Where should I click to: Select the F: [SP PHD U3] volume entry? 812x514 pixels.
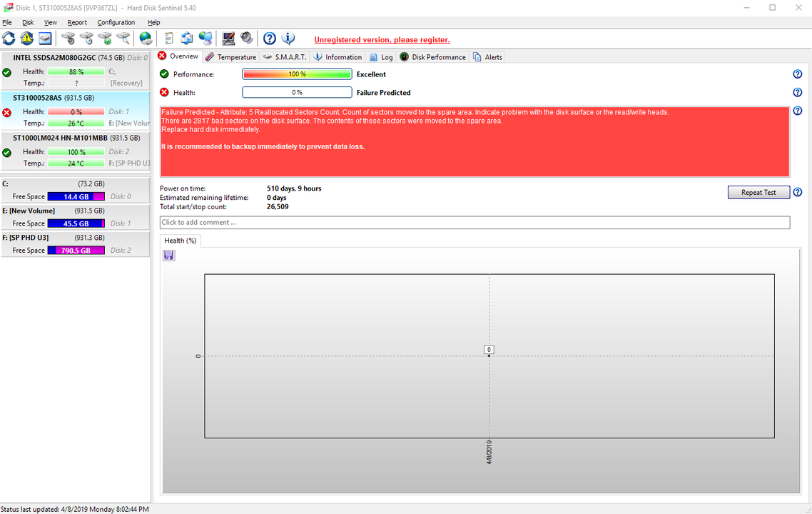[76, 244]
